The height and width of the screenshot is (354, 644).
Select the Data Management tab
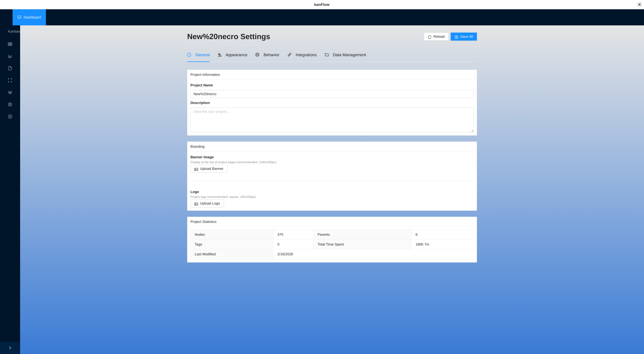(345, 55)
